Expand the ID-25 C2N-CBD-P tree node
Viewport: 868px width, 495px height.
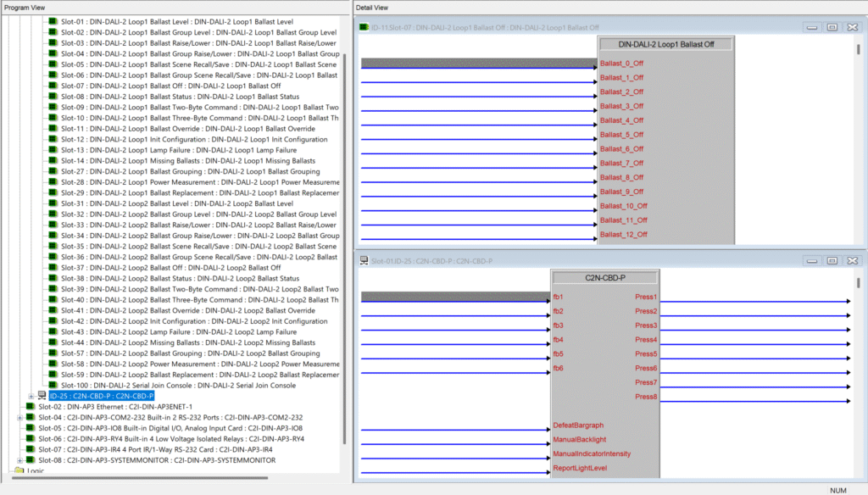click(31, 397)
